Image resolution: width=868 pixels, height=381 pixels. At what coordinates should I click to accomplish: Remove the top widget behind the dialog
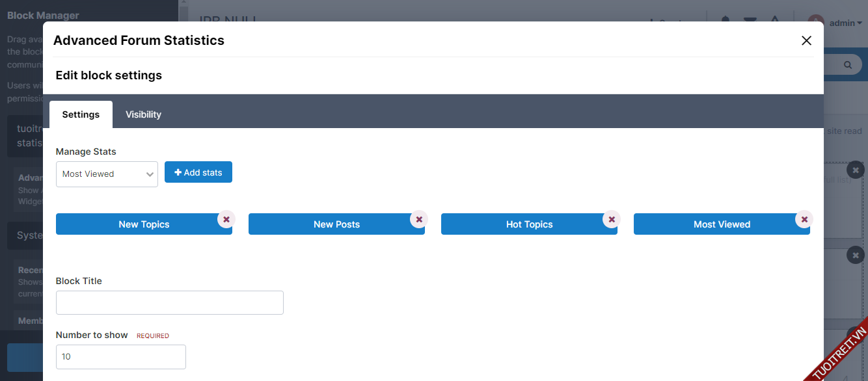point(855,170)
